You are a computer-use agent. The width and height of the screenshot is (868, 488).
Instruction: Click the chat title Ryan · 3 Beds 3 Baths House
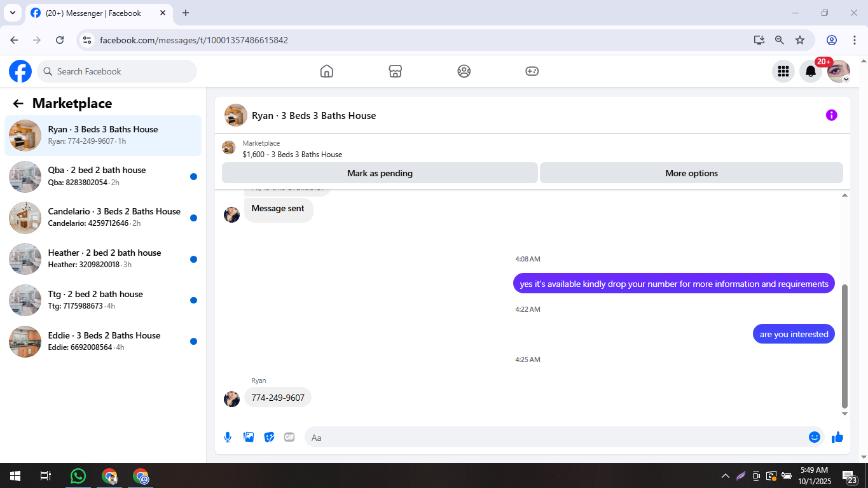point(314,116)
